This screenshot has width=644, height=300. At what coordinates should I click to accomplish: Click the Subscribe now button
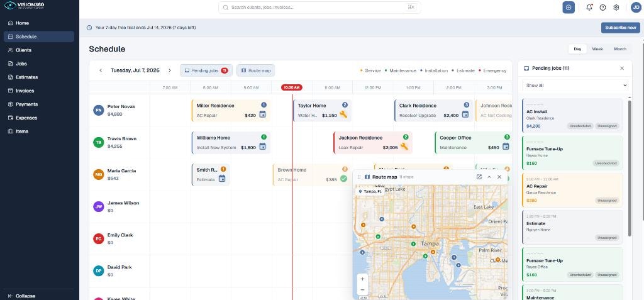click(x=621, y=28)
